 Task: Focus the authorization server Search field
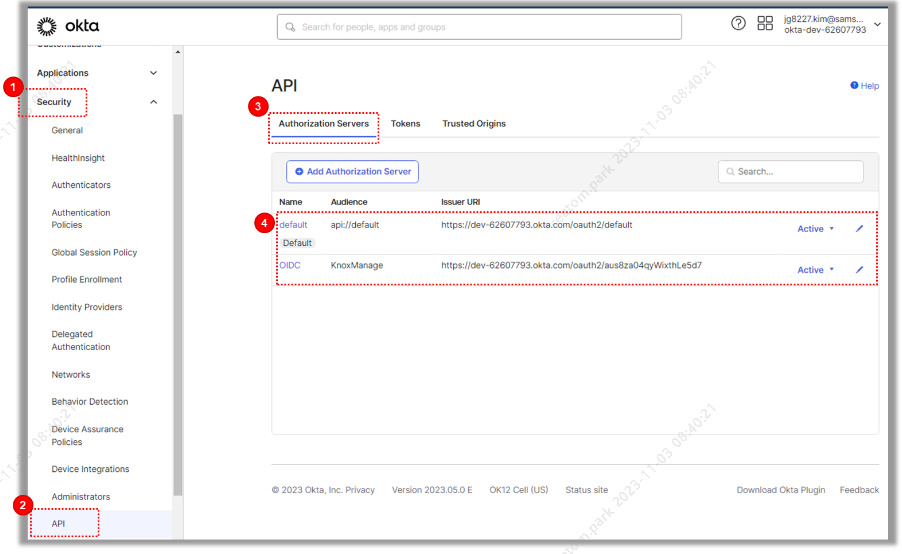(x=790, y=171)
